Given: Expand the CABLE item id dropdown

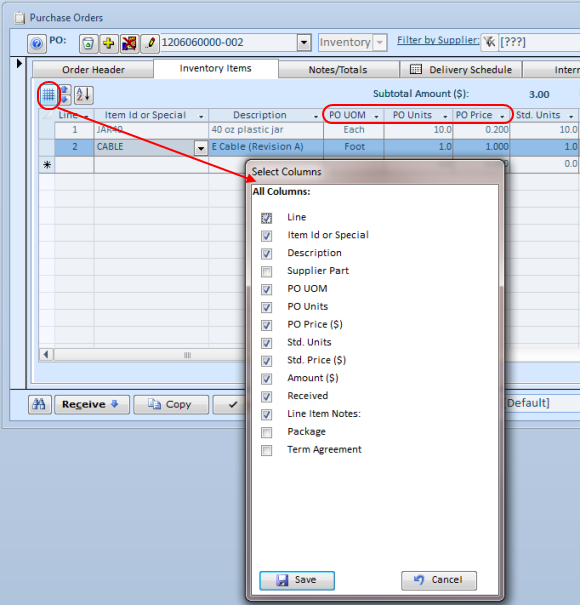Looking at the screenshot, I should 201,147.
